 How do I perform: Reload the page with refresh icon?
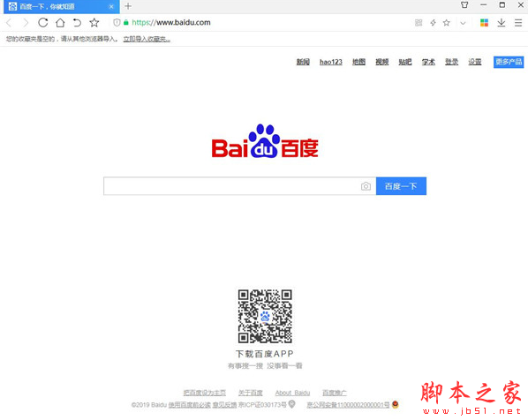42,23
